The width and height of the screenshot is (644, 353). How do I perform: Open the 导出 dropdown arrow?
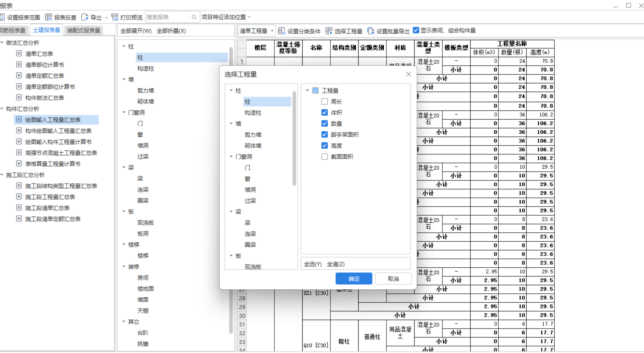coord(106,17)
